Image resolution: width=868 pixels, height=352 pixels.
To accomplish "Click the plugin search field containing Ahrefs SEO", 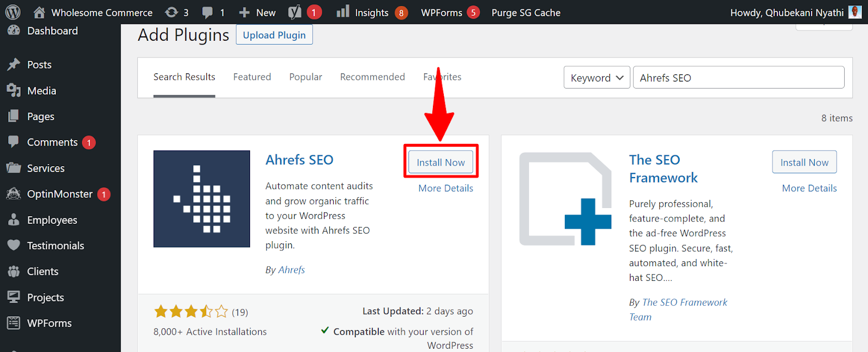I will tap(739, 78).
